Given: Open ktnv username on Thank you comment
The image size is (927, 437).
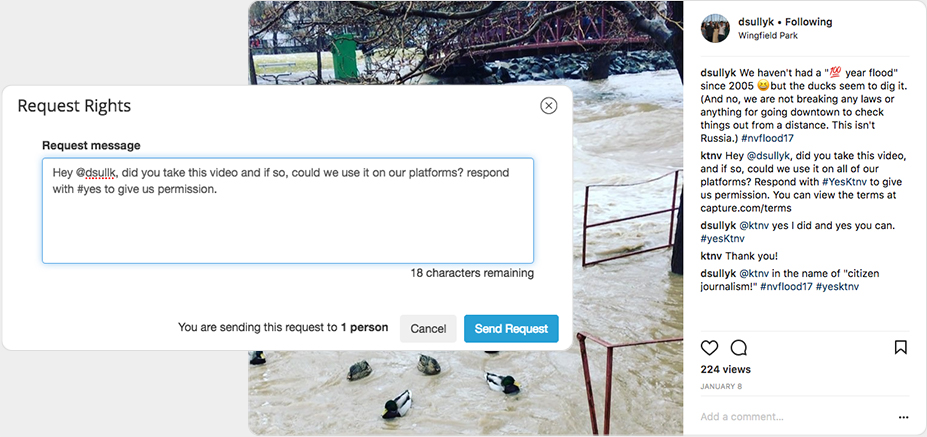Looking at the screenshot, I should coord(710,256).
